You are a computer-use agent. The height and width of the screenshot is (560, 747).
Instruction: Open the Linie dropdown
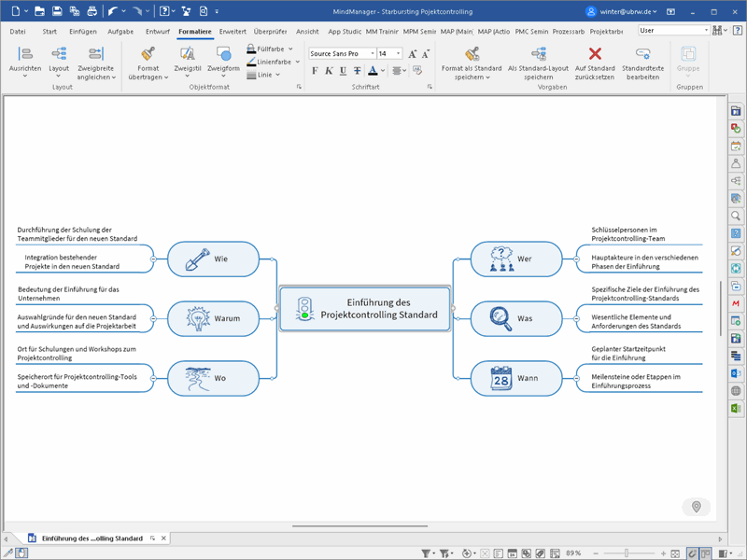pyautogui.click(x=264, y=75)
